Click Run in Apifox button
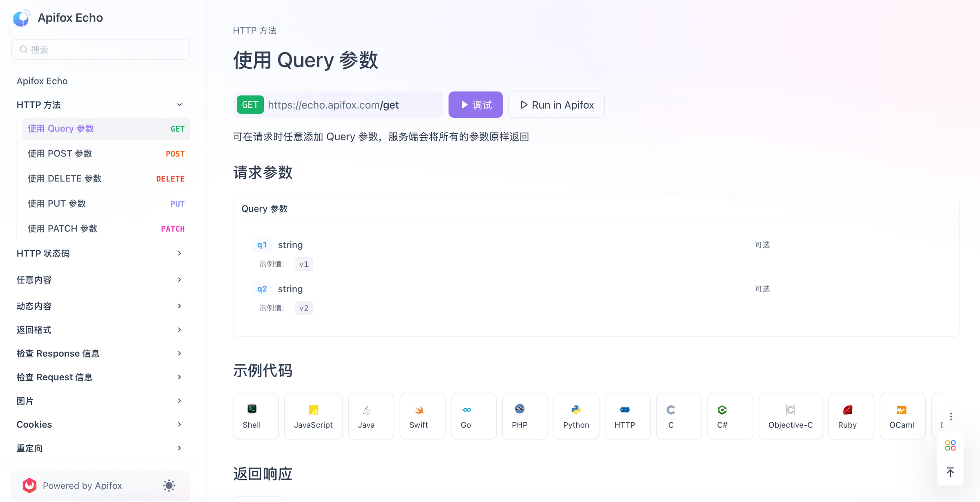This screenshot has width=980, height=502. (556, 105)
